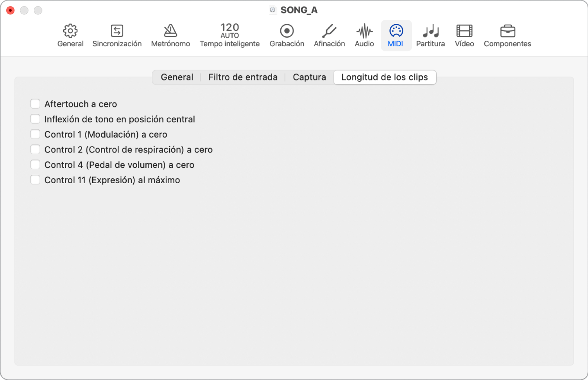Image resolution: width=588 pixels, height=380 pixels.
Task: Select the Vídeo film icon
Action: 464,35
